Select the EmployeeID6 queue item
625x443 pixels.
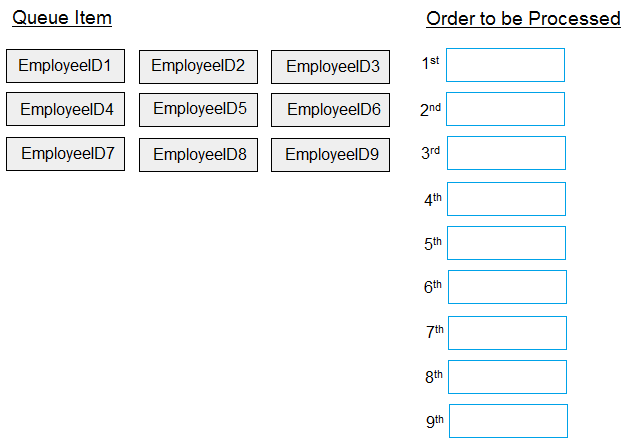(x=330, y=110)
